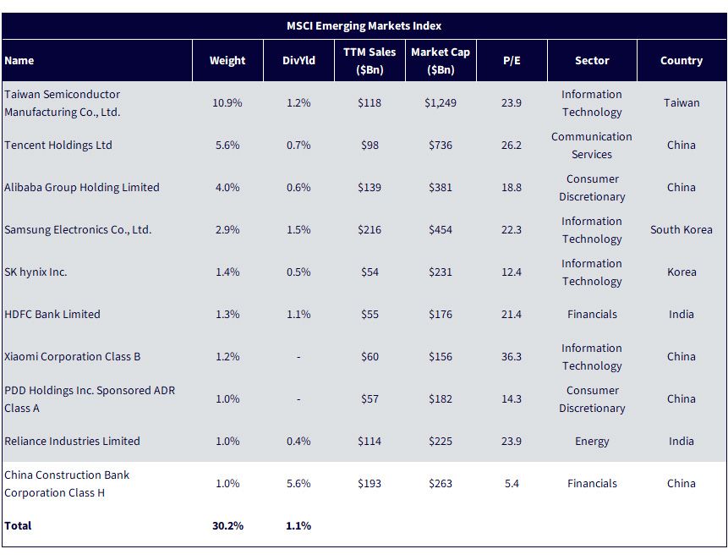Click Xiaomi Corporation P/E value 36.3
The width and height of the screenshot is (728, 560).
tap(512, 357)
